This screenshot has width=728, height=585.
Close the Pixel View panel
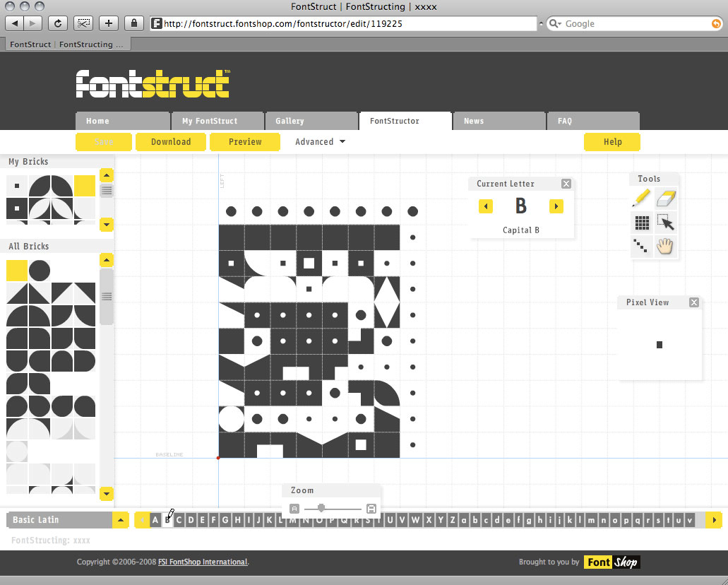click(x=694, y=302)
